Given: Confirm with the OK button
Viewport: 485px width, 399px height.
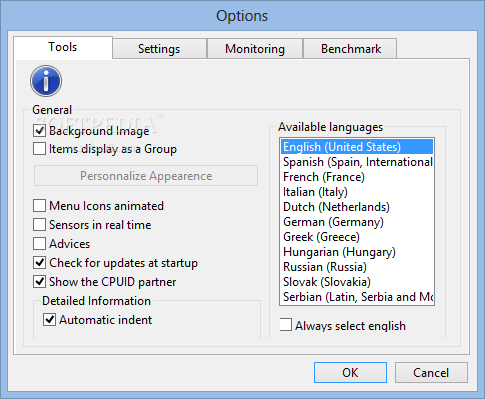Looking at the screenshot, I should coord(350,372).
